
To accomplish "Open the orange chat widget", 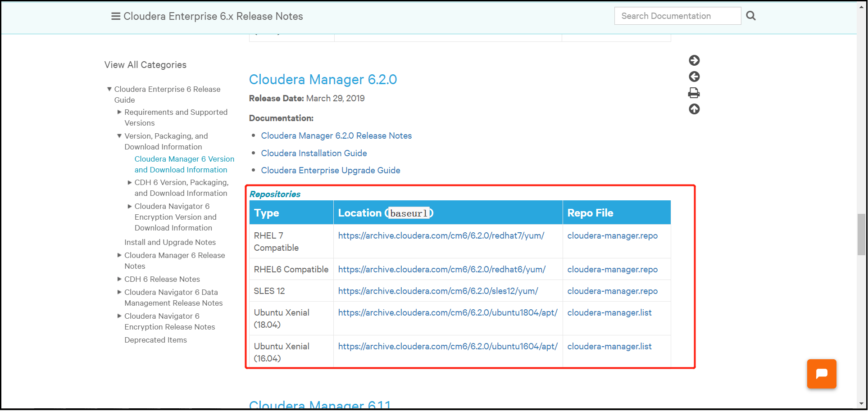I will [x=822, y=374].
